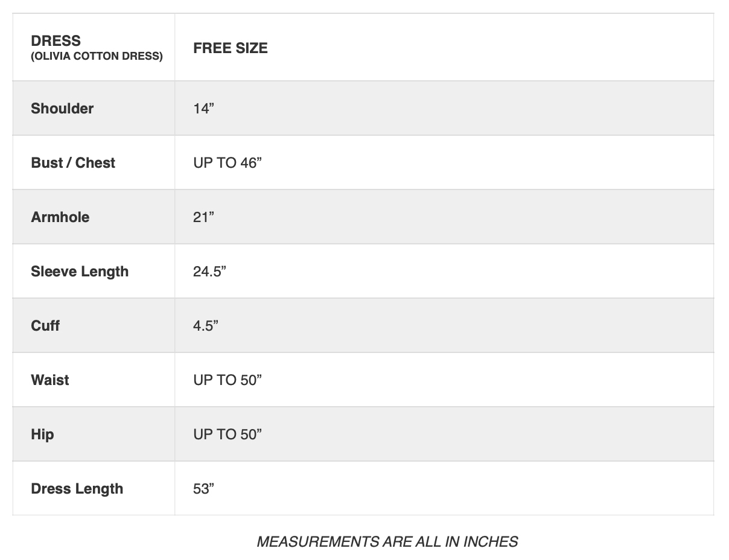Click the 21” armhole measurement
Screen dimensions: 729x560
point(204,217)
